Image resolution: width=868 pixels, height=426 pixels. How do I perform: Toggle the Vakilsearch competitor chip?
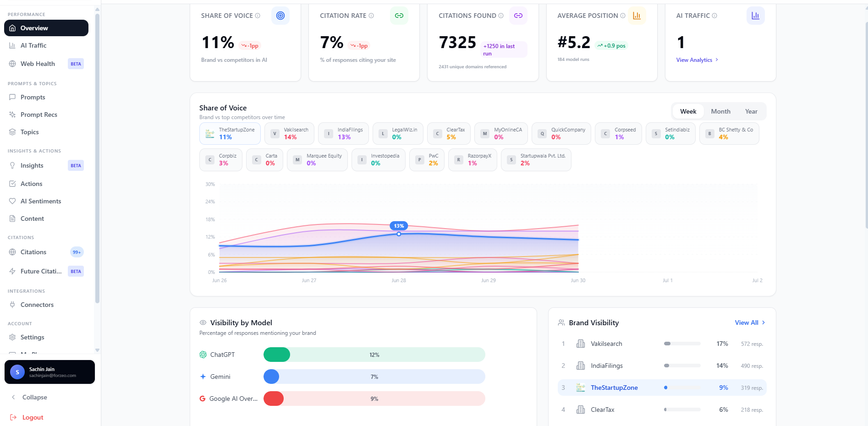point(289,133)
